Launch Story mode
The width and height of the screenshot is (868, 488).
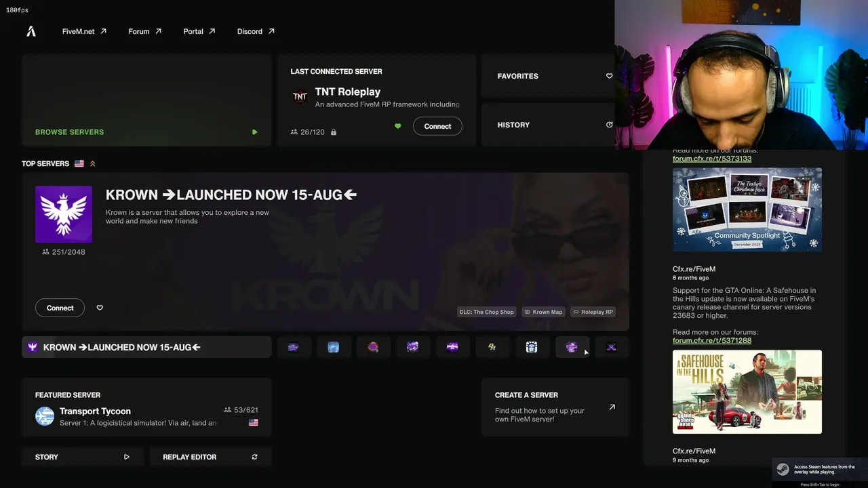83,457
